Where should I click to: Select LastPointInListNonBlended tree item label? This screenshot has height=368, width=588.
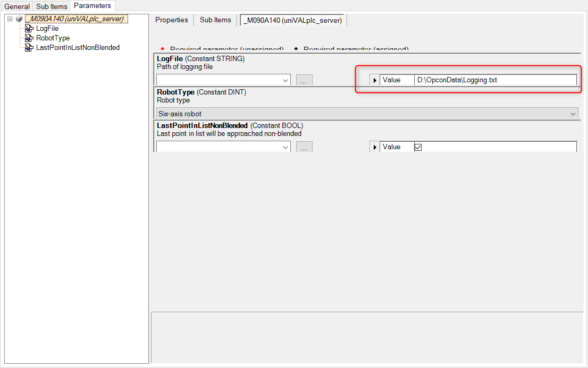[78, 48]
